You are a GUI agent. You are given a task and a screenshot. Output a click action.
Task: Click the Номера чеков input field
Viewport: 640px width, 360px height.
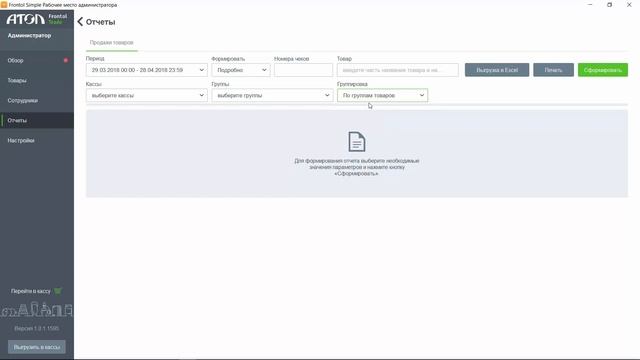(303, 70)
